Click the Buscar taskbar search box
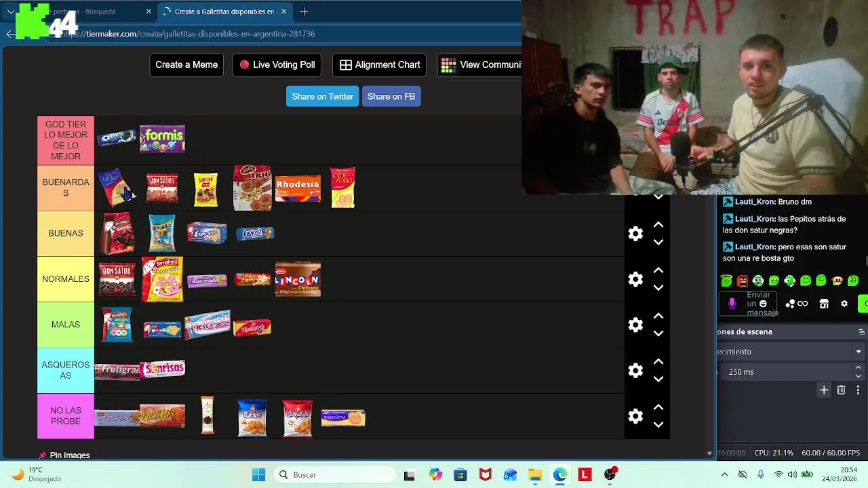This screenshot has width=868, height=488. point(335,474)
